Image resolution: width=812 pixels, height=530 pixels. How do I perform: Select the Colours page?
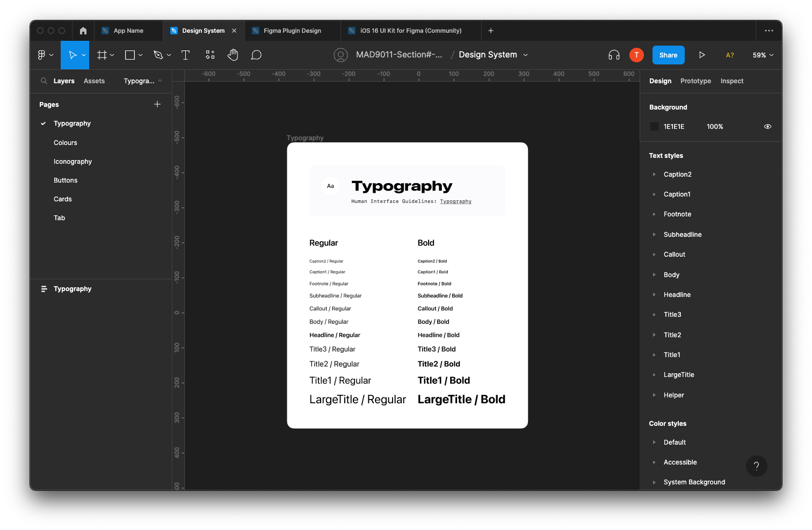[66, 143]
